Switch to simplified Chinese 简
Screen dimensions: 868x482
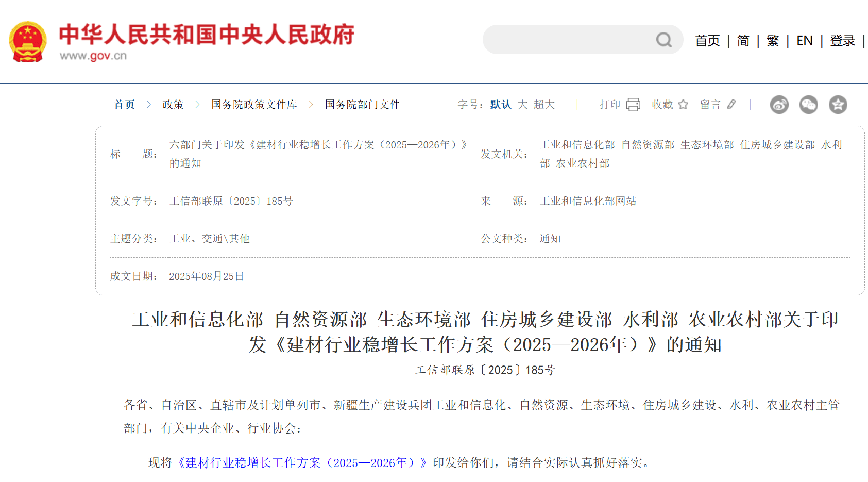tap(743, 41)
